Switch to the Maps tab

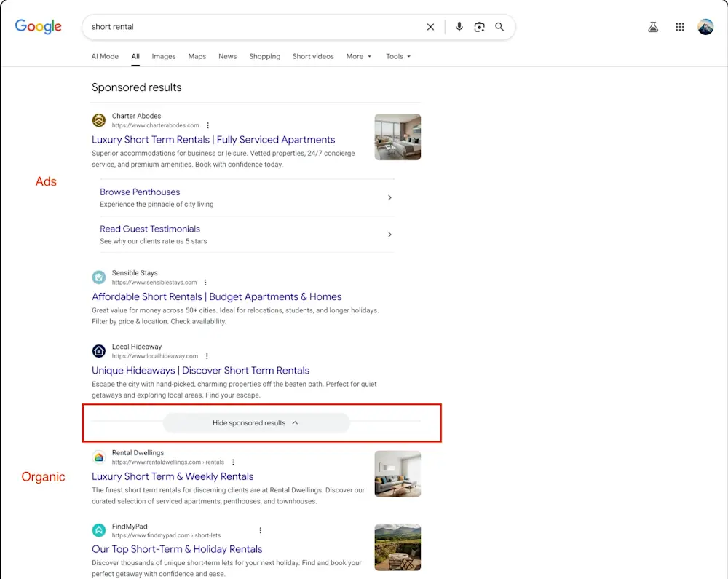coord(197,56)
